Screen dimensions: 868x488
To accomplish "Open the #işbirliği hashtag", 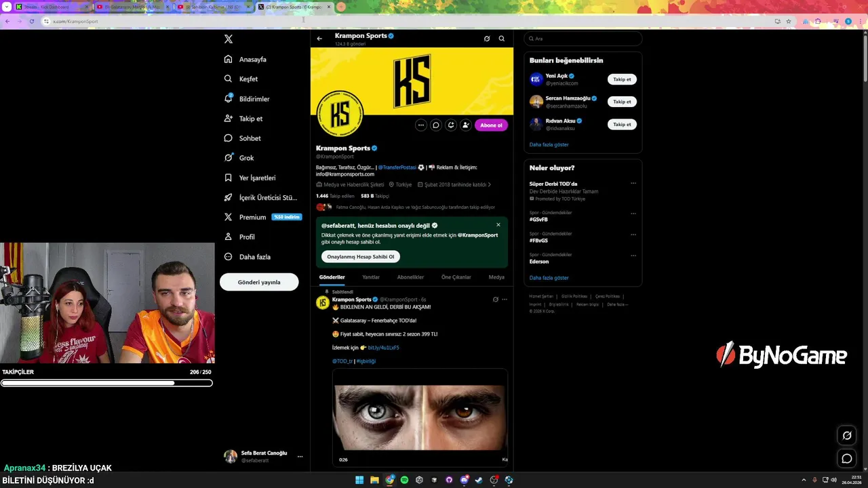I will pos(366,361).
